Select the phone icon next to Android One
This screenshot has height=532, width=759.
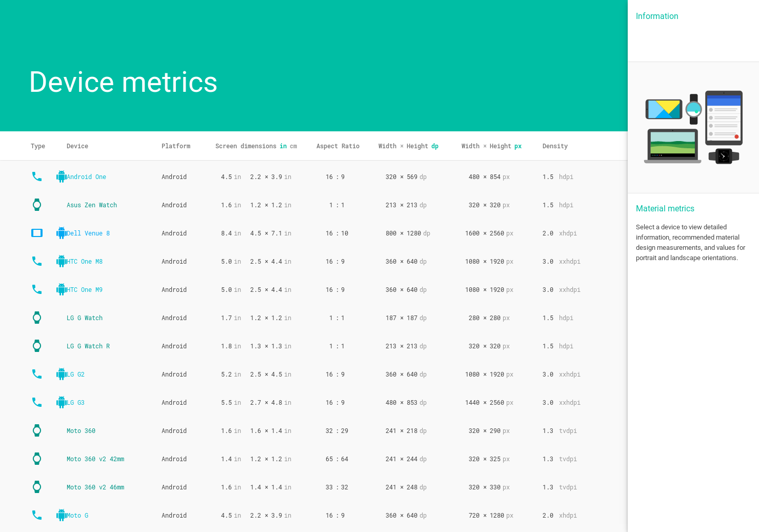(36, 176)
